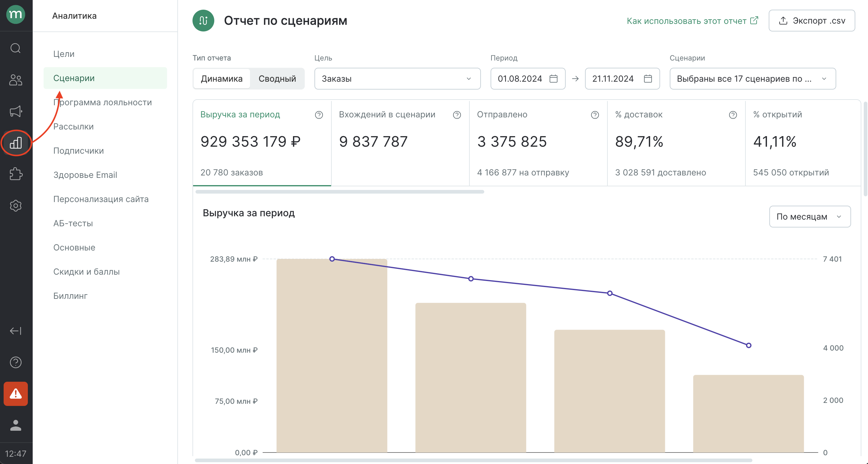
Task: Open Персонализация сайта report
Action: 101,199
